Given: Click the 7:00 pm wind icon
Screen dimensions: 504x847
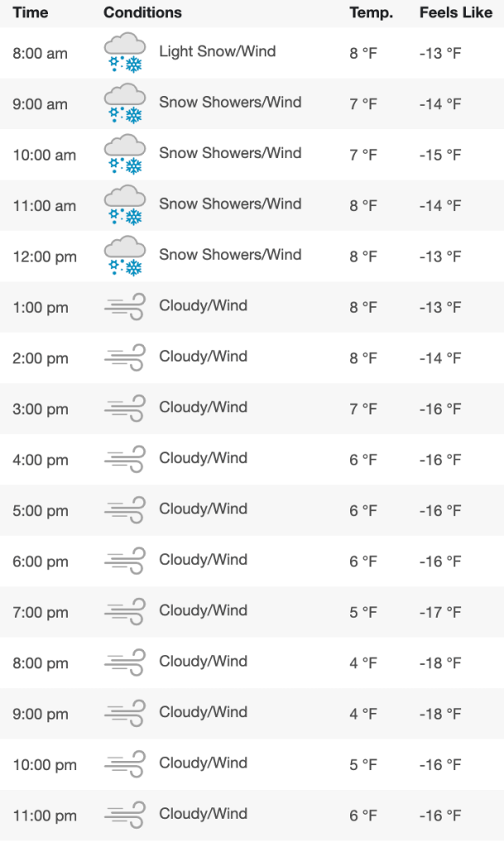Looking at the screenshot, I should coord(125,612).
